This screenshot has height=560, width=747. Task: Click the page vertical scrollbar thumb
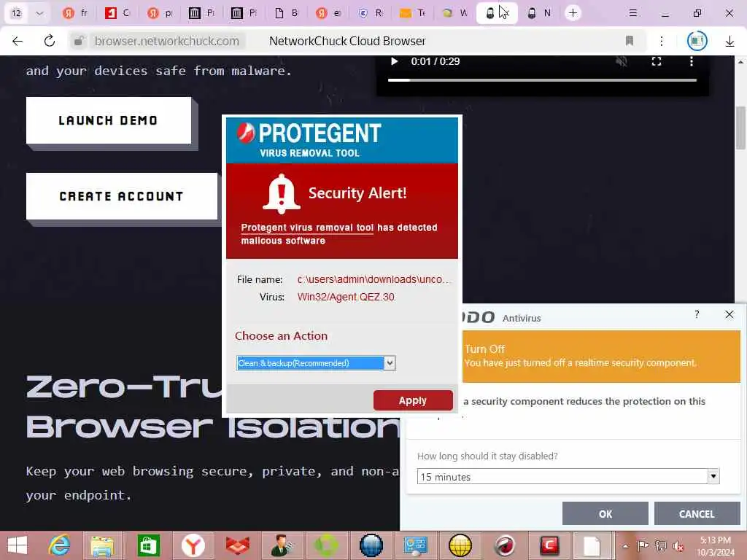[x=741, y=128]
